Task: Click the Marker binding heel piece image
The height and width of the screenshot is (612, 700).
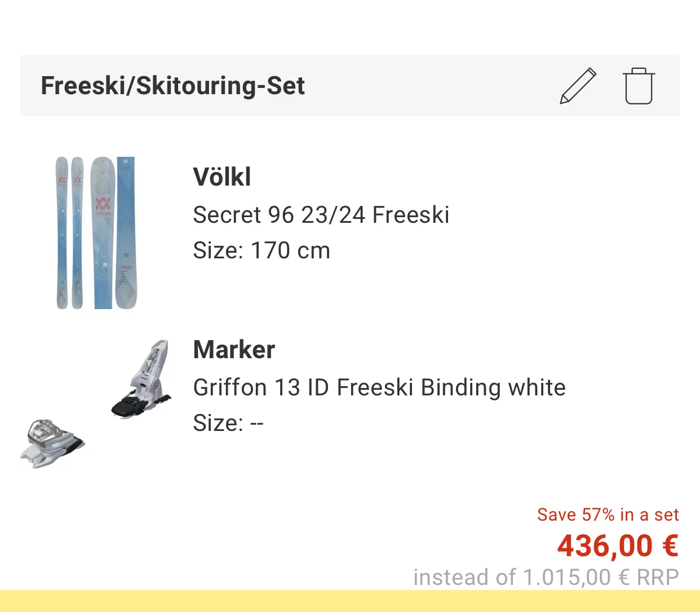Action: point(143,379)
